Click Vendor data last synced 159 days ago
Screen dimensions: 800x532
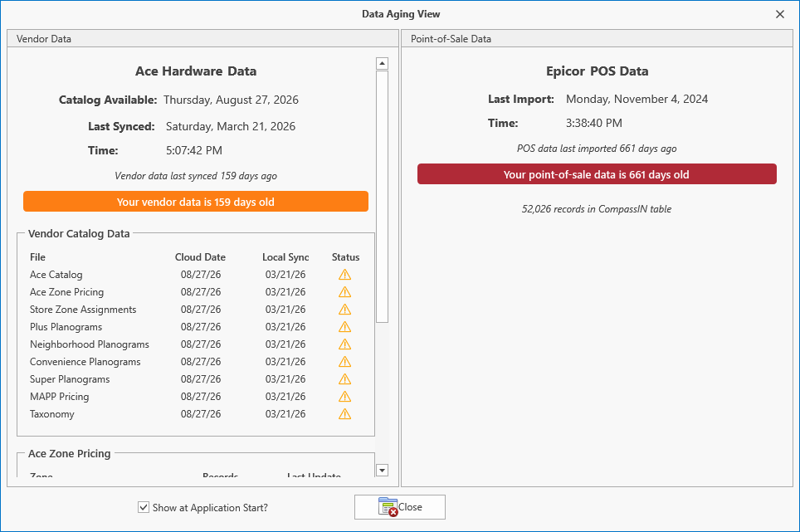coord(196,176)
